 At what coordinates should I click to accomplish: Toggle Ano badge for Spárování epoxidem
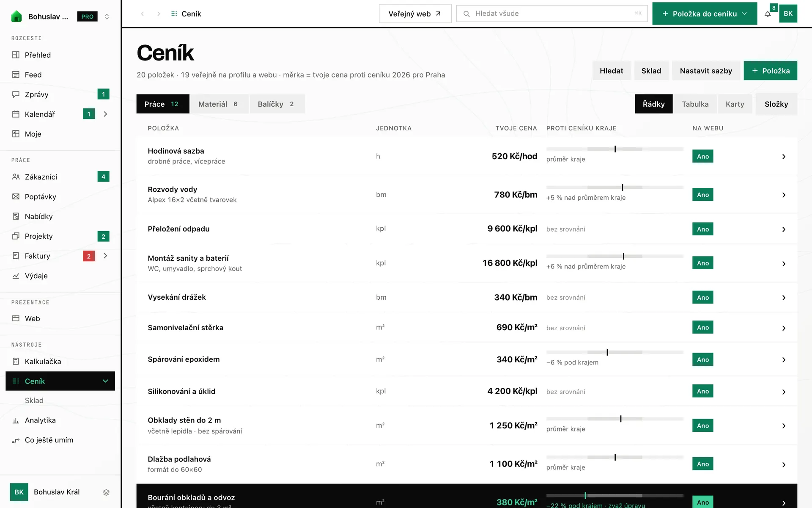tap(702, 359)
